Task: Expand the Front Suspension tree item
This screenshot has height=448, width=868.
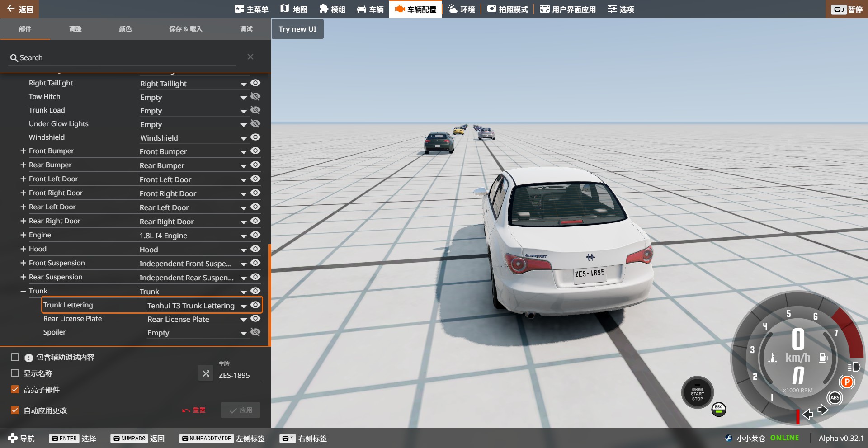Action: (23, 263)
